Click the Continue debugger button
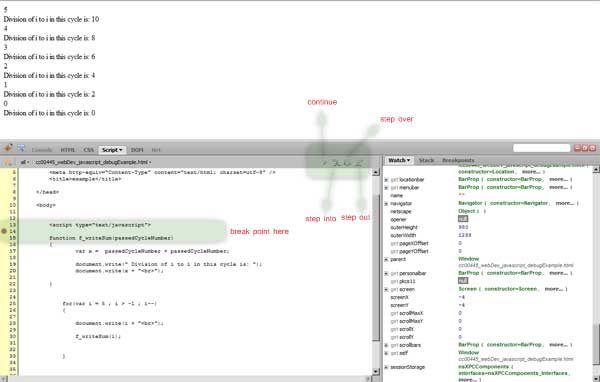Image resolution: width=600 pixels, height=382 pixels. coord(324,163)
